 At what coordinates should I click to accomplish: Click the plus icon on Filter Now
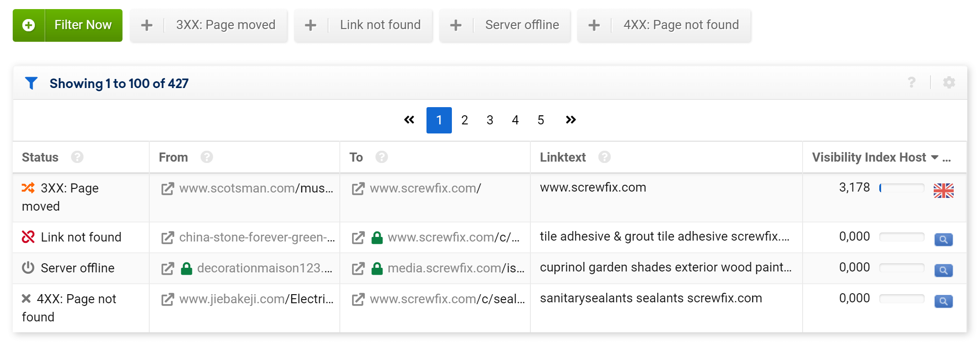click(x=29, y=25)
